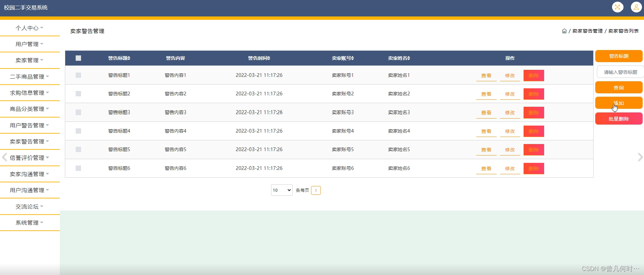Click 查看 for 警告标题1 row

(x=486, y=76)
